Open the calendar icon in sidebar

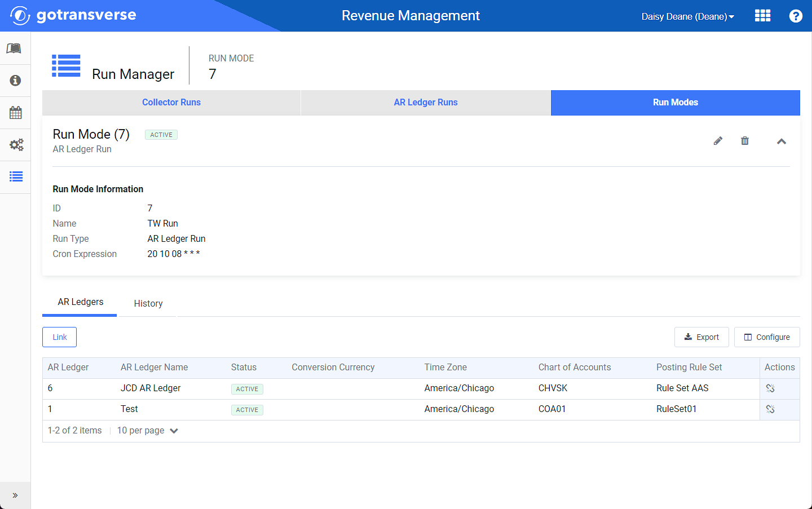pos(15,113)
